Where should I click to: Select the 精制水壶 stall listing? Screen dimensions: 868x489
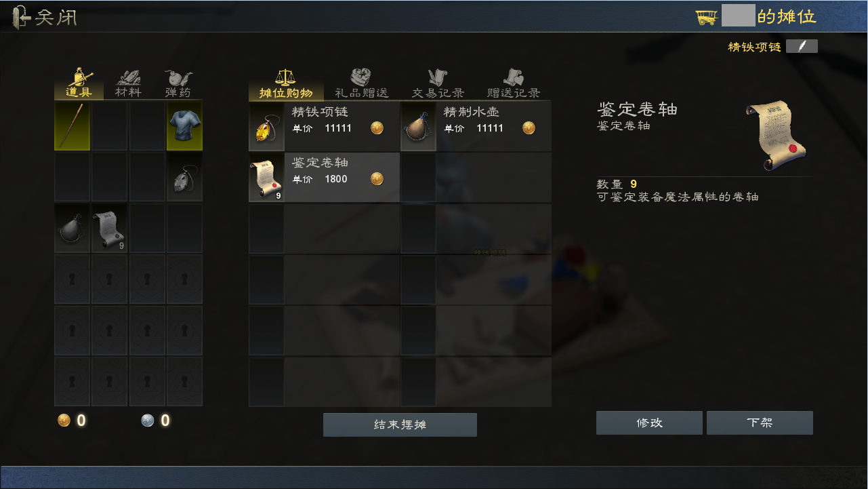pyautogui.click(x=476, y=126)
